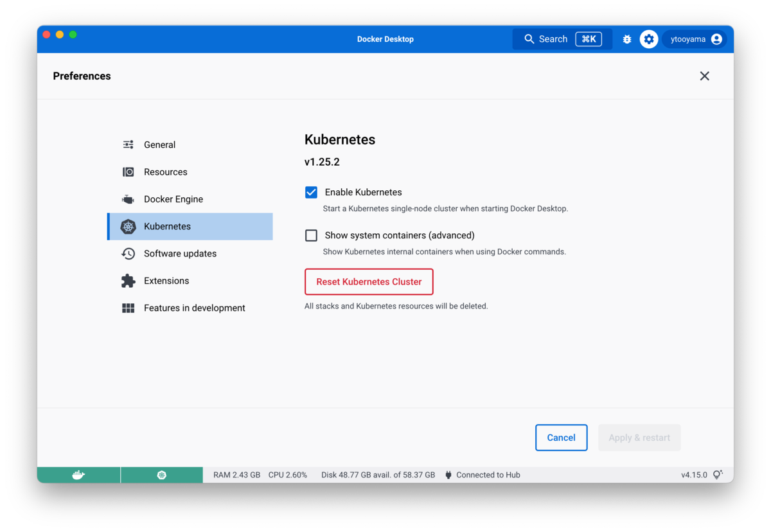
Task: Close Preferences with the X icon
Action: pyautogui.click(x=705, y=76)
